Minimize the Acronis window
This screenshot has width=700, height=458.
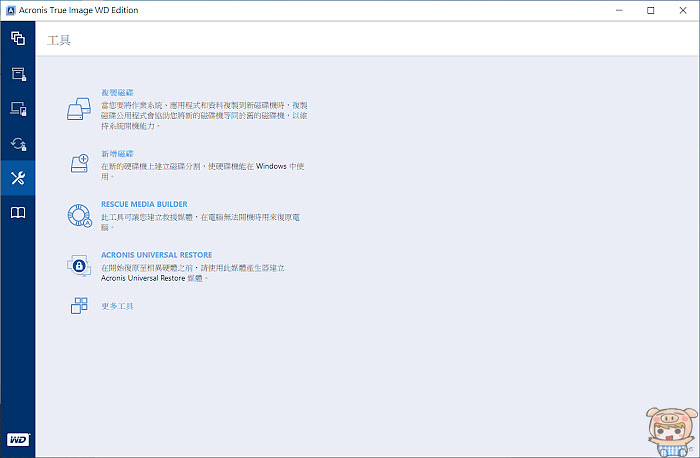tap(619, 10)
